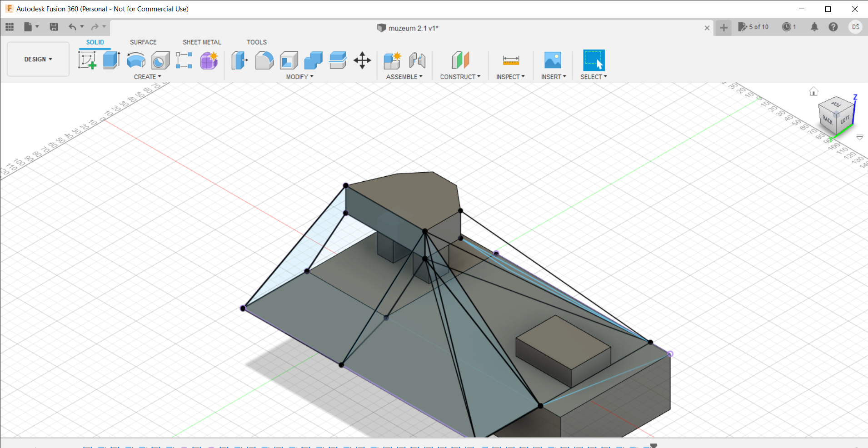This screenshot has width=868, height=448.
Task: Select the Combine tool
Action: click(x=313, y=60)
